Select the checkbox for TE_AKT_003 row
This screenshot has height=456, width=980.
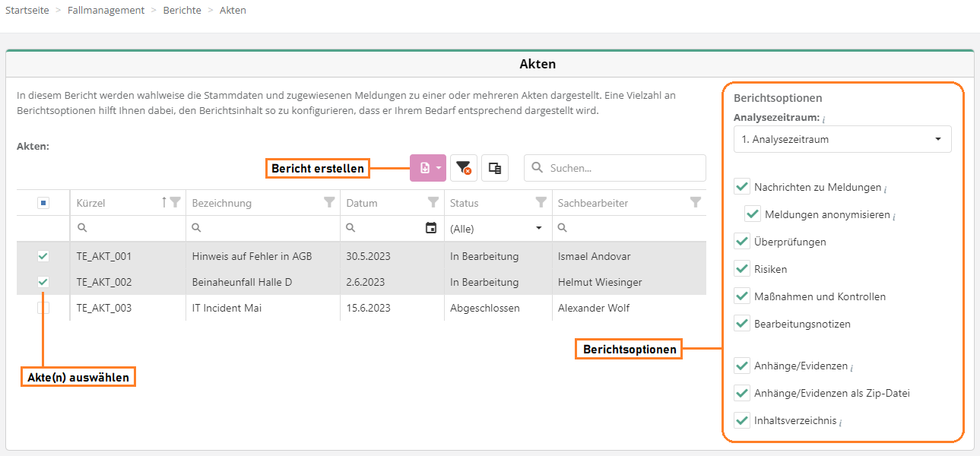[43, 308]
